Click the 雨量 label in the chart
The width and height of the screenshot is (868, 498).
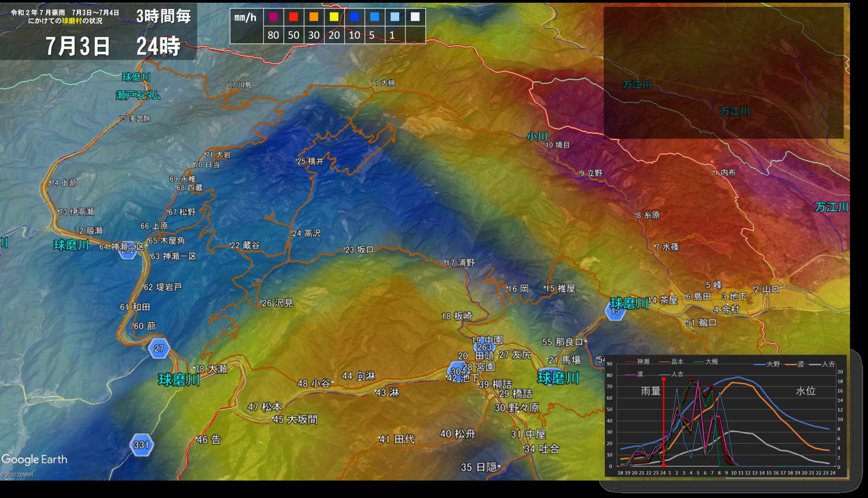tap(651, 391)
